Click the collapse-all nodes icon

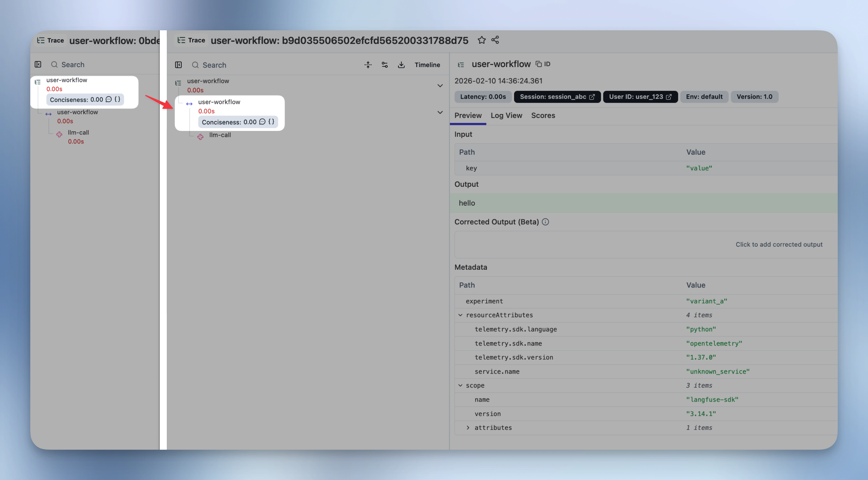368,65
